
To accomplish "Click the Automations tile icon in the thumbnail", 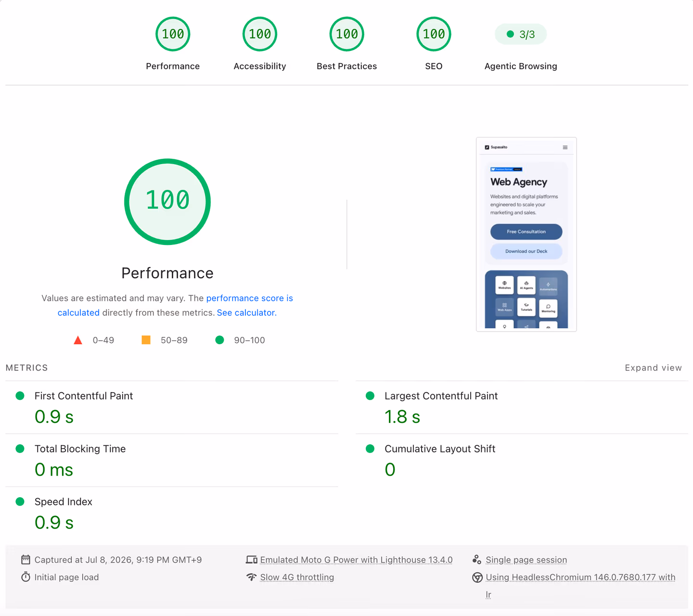I will pyautogui.click(x=548, y=285).
